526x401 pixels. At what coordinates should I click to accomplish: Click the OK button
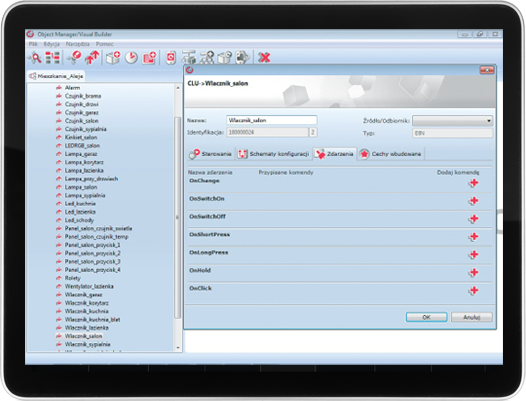point(426,317)
